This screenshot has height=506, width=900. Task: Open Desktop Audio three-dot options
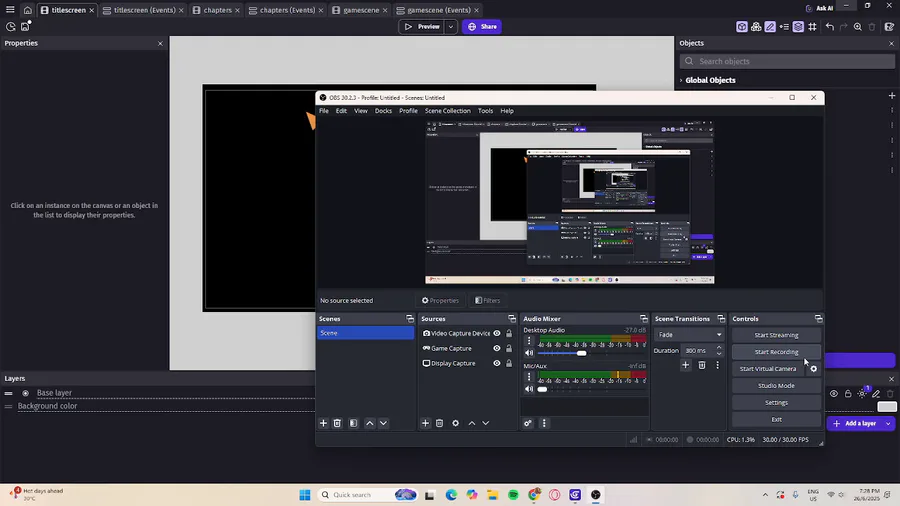(x=529, y=341)
